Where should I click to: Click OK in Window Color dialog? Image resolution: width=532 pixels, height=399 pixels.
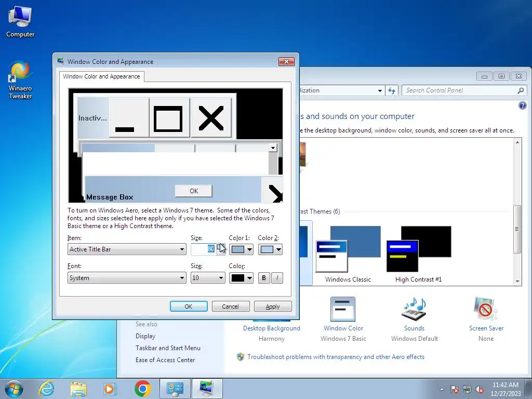pos(189,307)
